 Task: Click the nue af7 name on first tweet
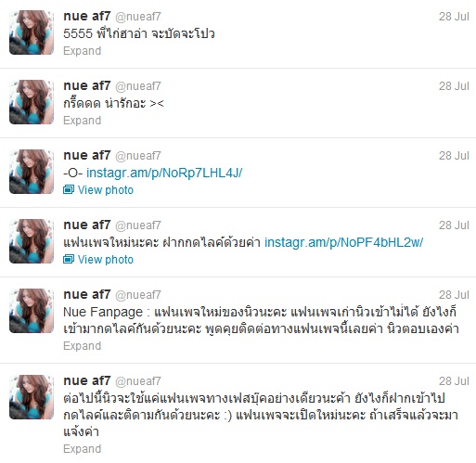click(x=87, y=17)
